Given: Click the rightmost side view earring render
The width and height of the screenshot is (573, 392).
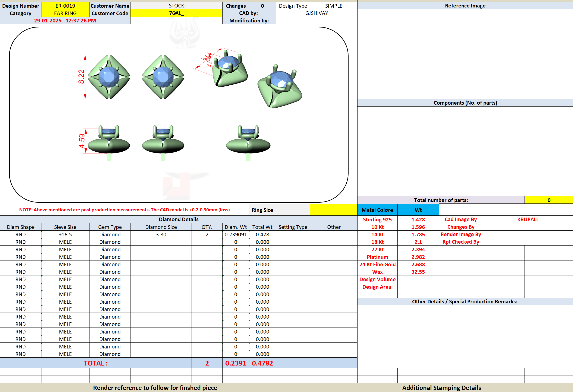Looking at the screenshot, I should [x=248, y=143].
